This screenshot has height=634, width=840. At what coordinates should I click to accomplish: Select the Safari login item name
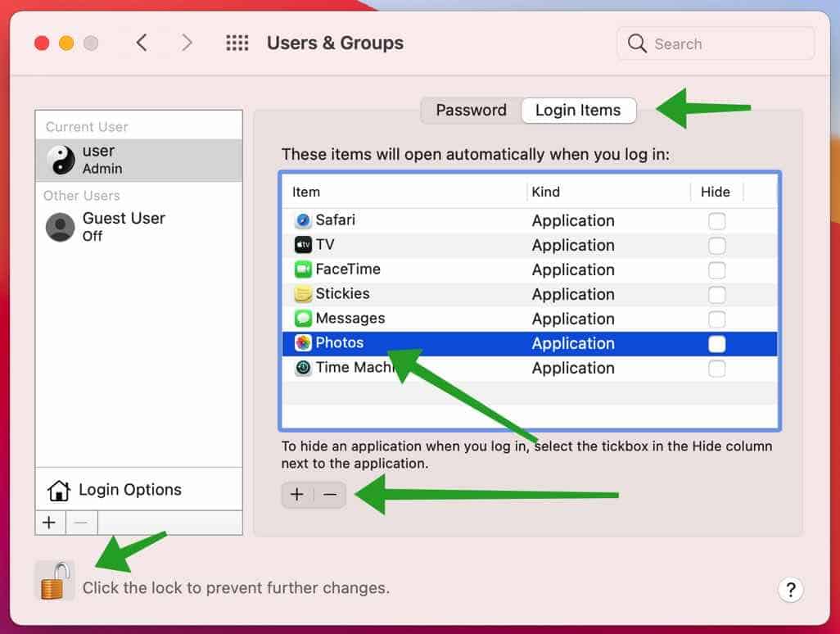[336, 220]
